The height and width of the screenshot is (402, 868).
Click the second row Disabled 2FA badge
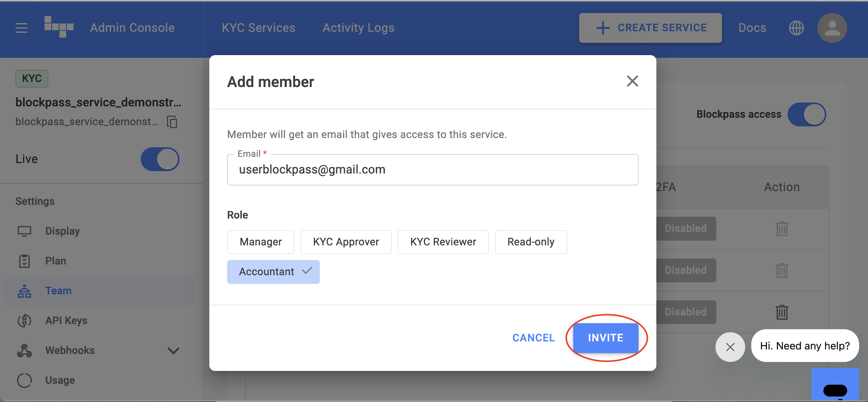686,270
